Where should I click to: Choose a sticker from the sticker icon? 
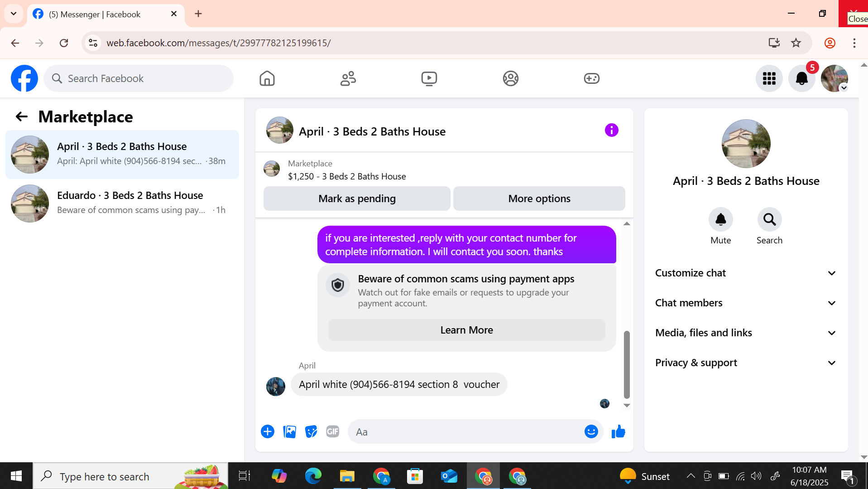click(311, 431)
